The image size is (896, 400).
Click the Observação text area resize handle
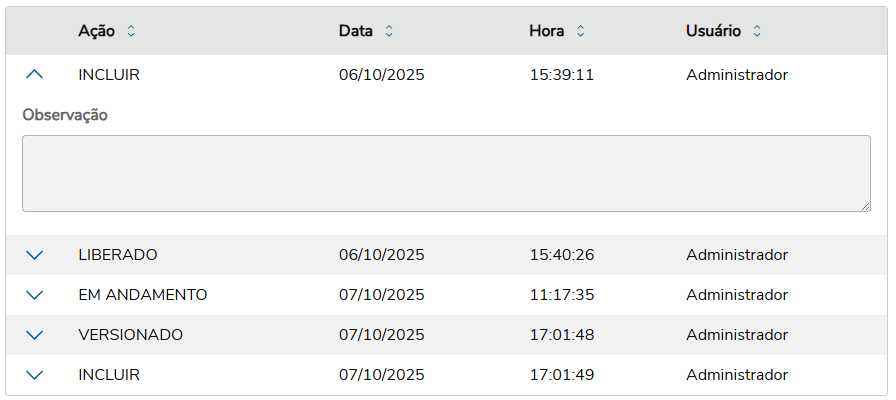pyautogui.click(x=864, y=205)
